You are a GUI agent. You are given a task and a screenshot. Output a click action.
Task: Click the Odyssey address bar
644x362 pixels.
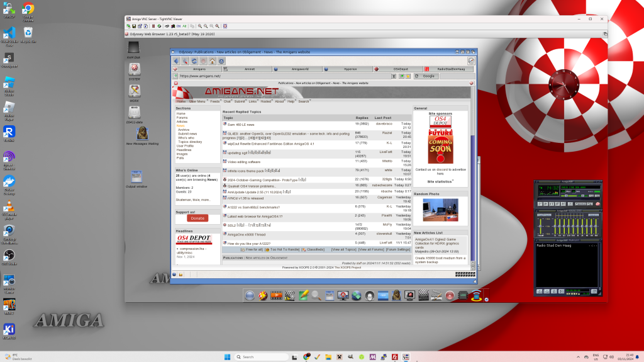tap(285, 76)
